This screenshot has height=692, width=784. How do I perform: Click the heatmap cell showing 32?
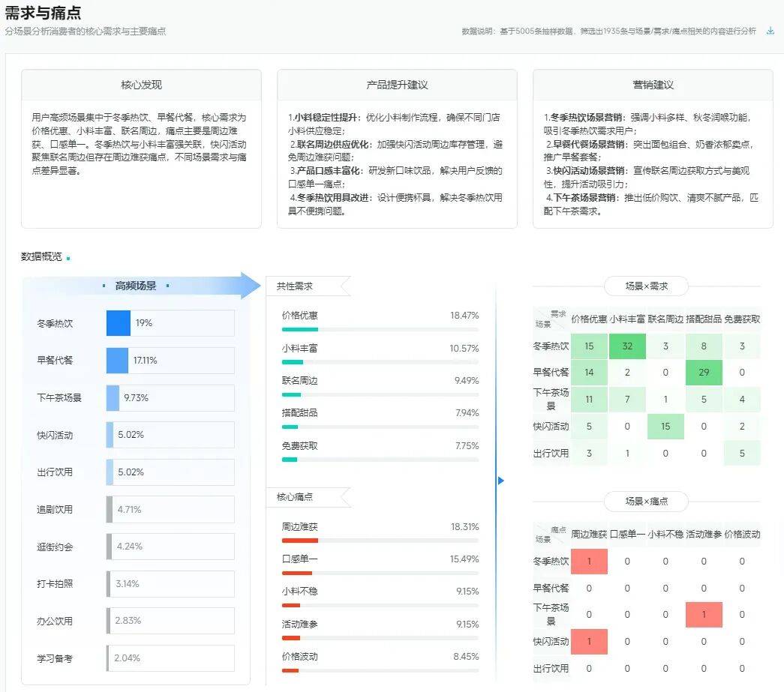click(x=627, y=346)
